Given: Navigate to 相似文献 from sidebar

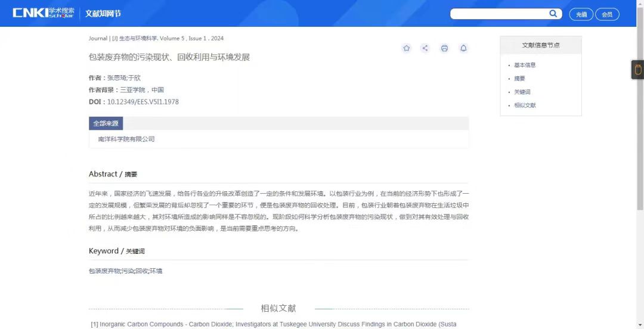Looking at the screenshot, I should click(x=525, y=105).
